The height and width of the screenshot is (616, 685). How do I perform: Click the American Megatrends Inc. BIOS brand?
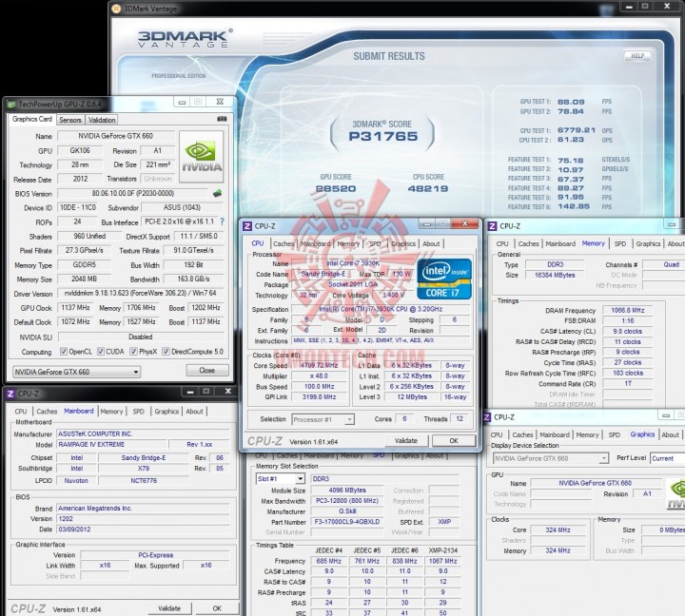[143, 509]
